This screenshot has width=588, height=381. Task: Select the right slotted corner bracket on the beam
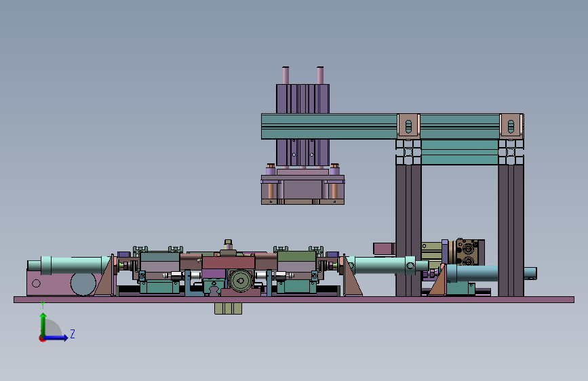pos(511,126)
